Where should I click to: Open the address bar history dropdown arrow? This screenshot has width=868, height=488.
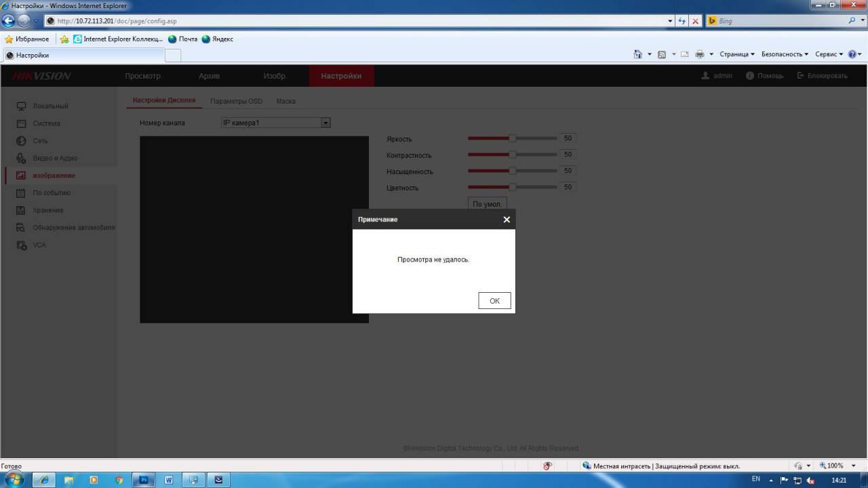671,21
